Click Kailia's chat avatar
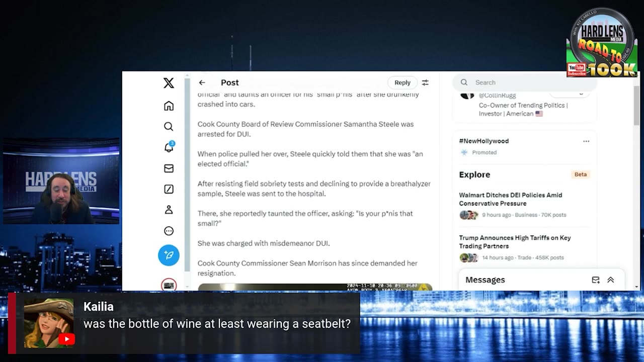 (x=49, y=323)
